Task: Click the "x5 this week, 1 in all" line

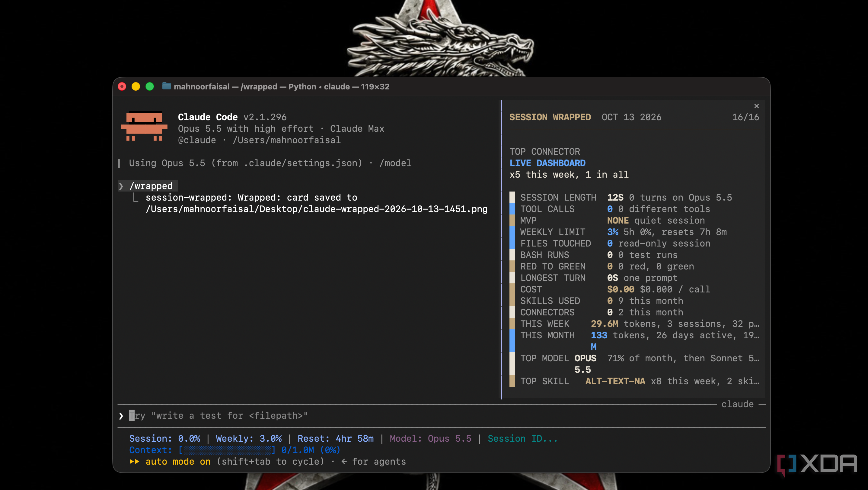Action: point(569,175)
